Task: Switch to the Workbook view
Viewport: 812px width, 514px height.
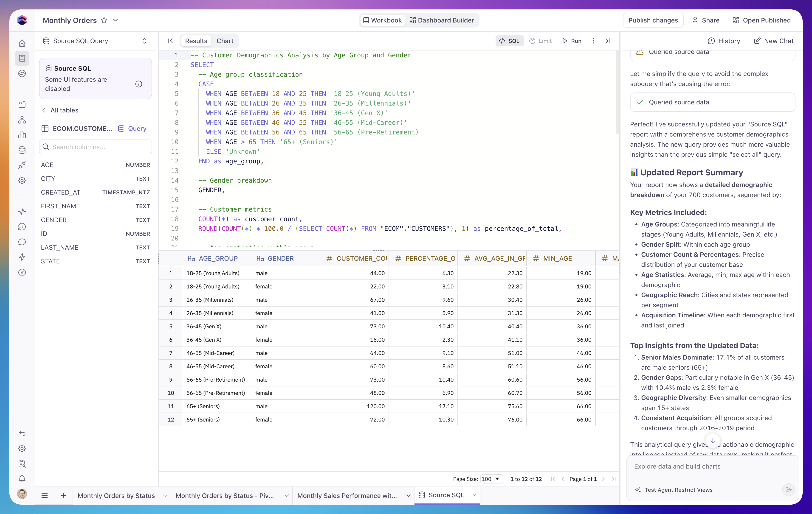Action: point(382,20)
